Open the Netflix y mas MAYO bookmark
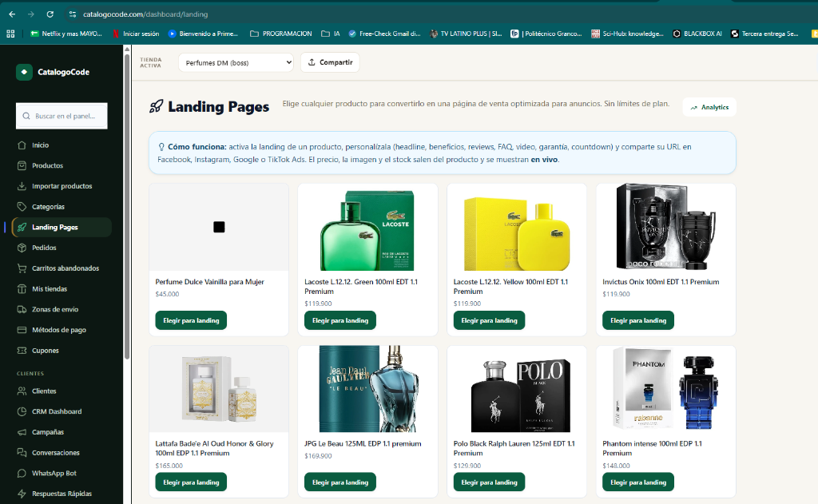Screen dimensions: 818x504 (x=66, y=34)
